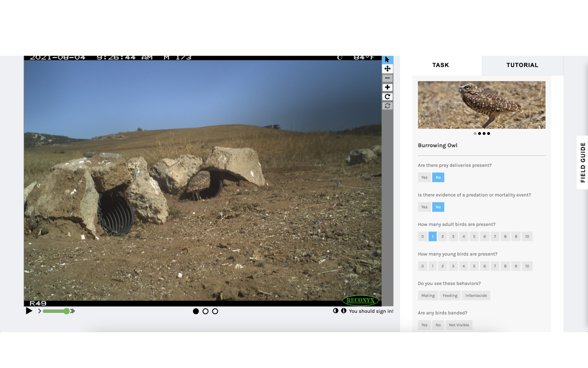Set young birds count to 8
588x368 pixels.
coord(505,266)
